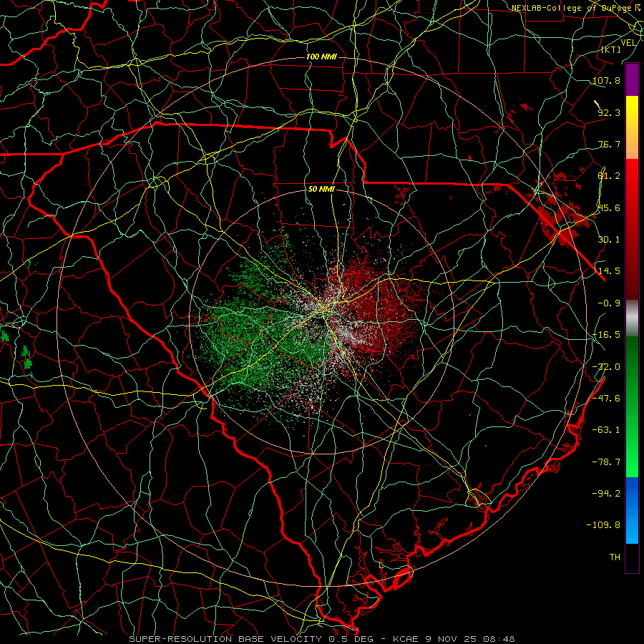Click the 50 NMI range ring label
This screenshot has width=644, height=644.
coord(321,190)
